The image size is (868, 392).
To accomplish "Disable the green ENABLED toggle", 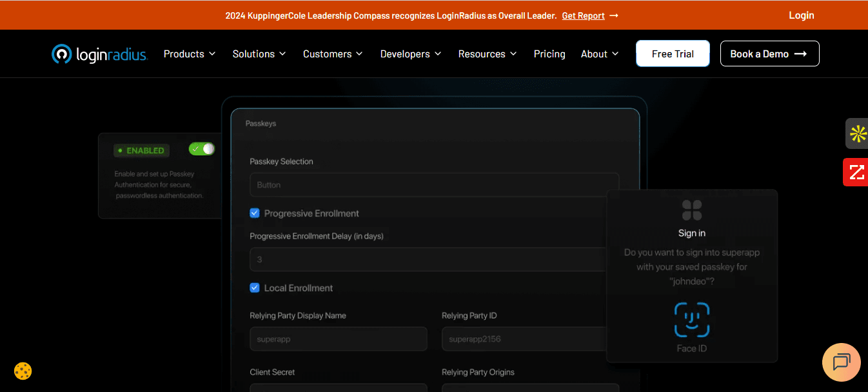I will pyautogui.click(x=201, y=148).
